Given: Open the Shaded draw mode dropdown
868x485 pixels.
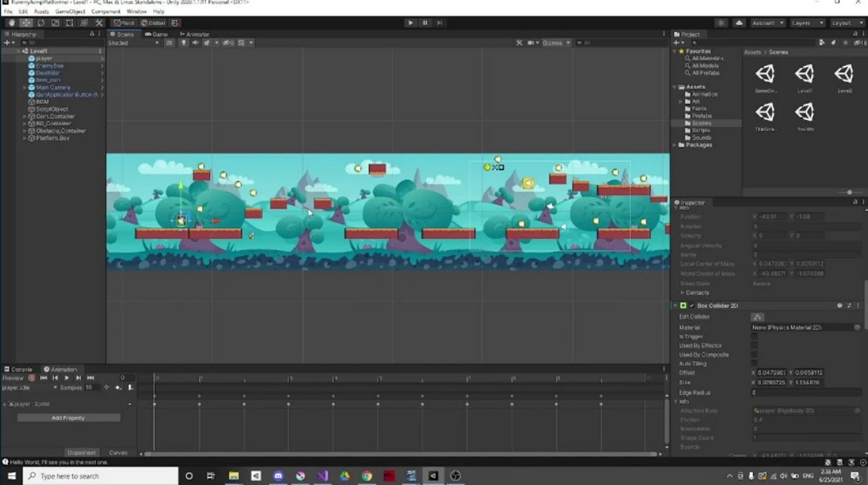Looking at the screenshot, I should (133, 43).
